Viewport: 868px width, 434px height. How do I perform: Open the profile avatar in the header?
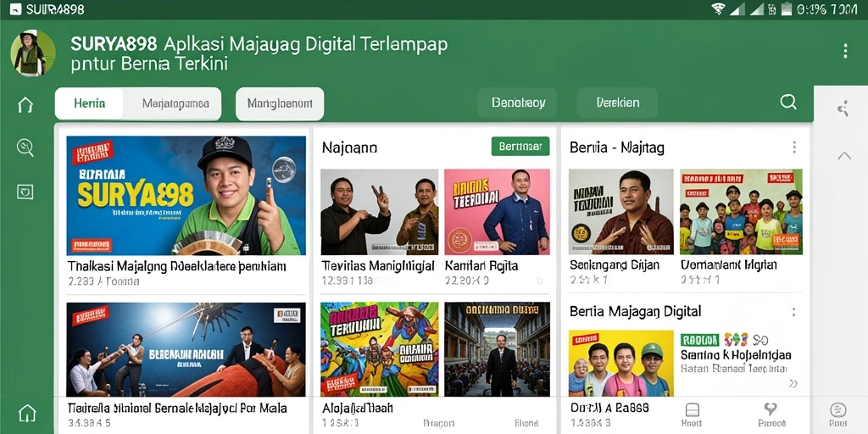pos(33,53)
